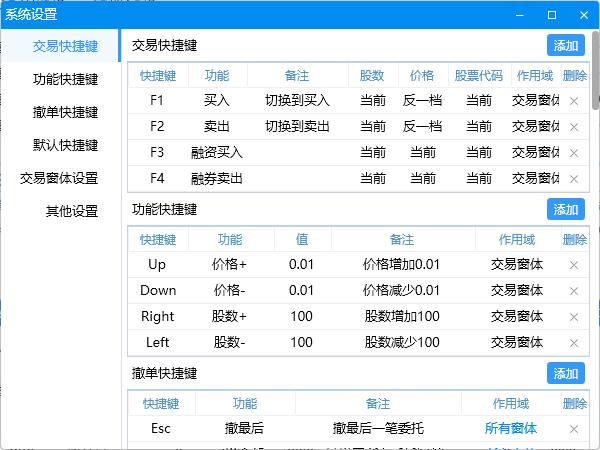Remove the F3 融资买入 shortcut row
600x450 pixels.
tap(574, 153)
